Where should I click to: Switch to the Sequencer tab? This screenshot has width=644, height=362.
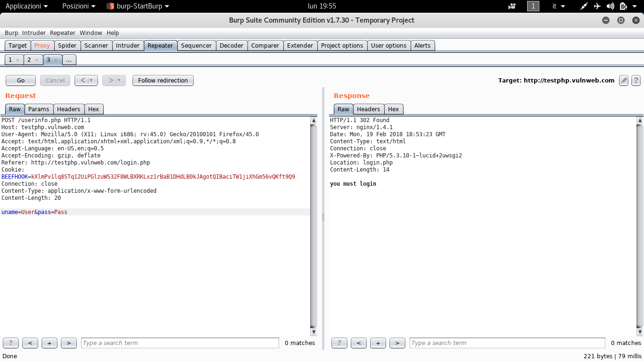196,45
